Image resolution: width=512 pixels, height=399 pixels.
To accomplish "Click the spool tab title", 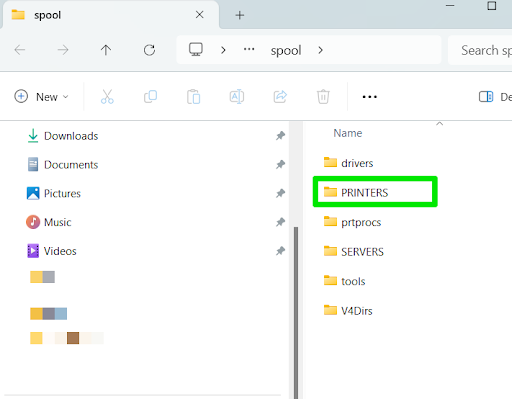I will point(47,15).
